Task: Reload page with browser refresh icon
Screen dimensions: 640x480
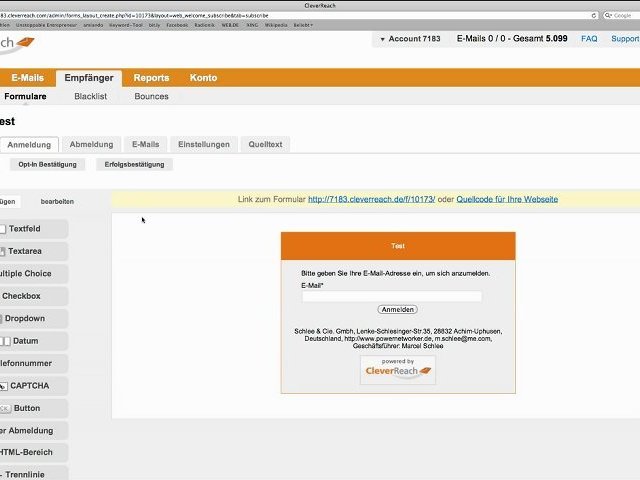Action: tap(594, 16)
